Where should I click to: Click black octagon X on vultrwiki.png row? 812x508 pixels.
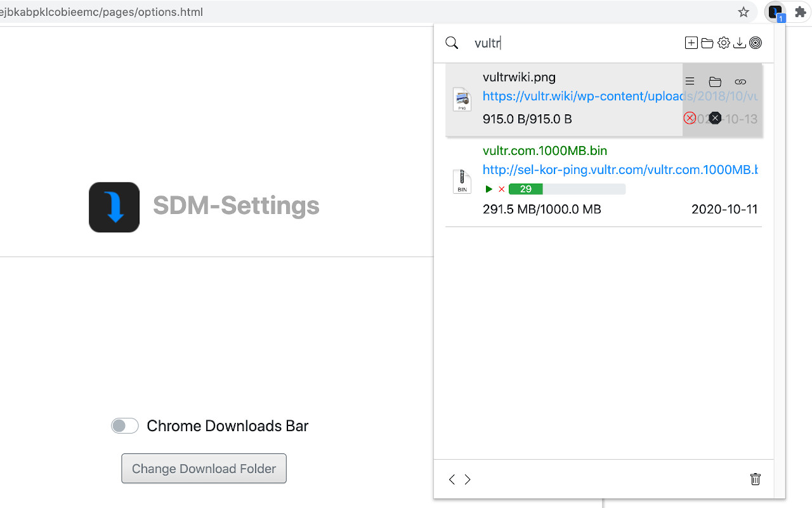click(715, 118)
